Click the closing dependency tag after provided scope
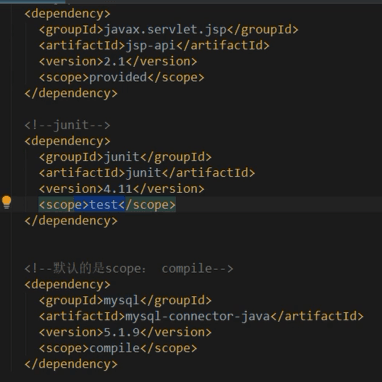Viewport: 382px width, 382px height. (x=71, y=93)
